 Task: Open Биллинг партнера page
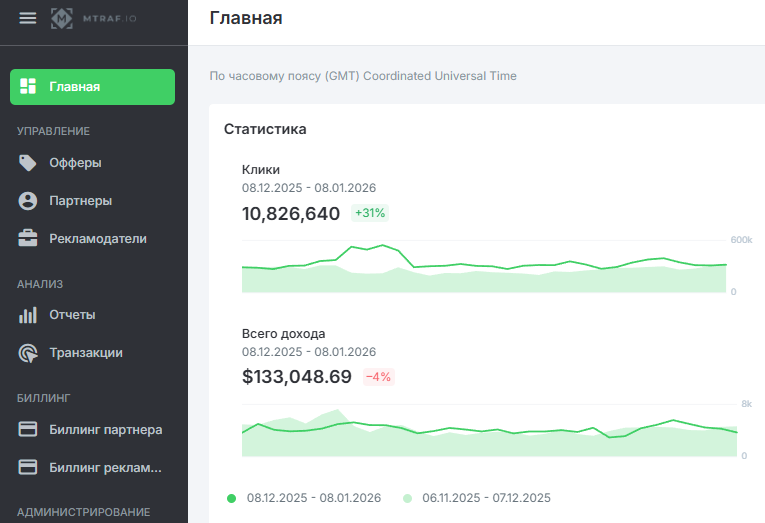tap(105, 430)
